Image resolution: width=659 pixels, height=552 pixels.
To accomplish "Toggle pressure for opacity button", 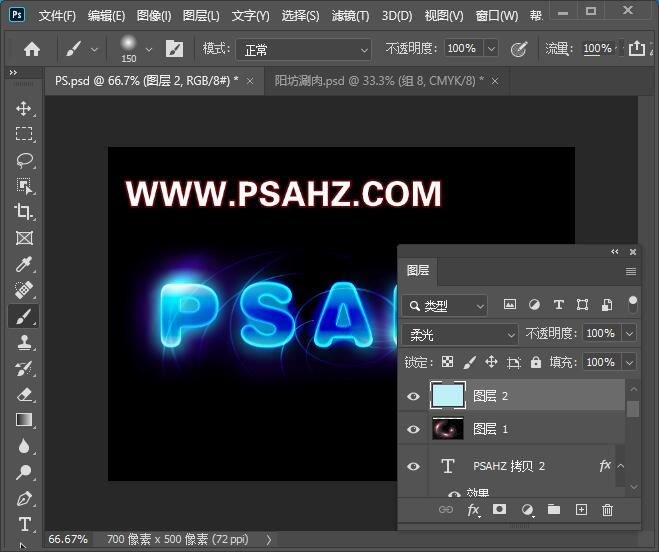I will pos(519,49).
